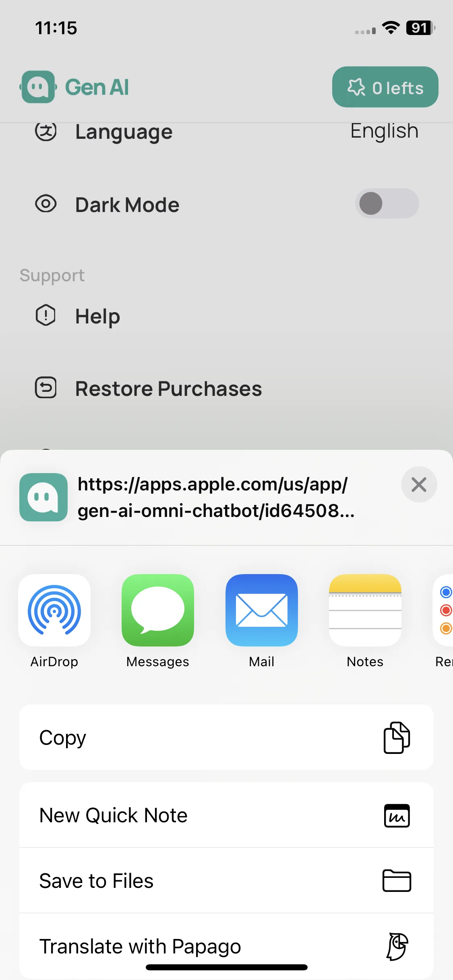Tap the home indicator bar
The height and width of the screenshot is (980, 453).
pyautogui.click(x=227, y=967)
